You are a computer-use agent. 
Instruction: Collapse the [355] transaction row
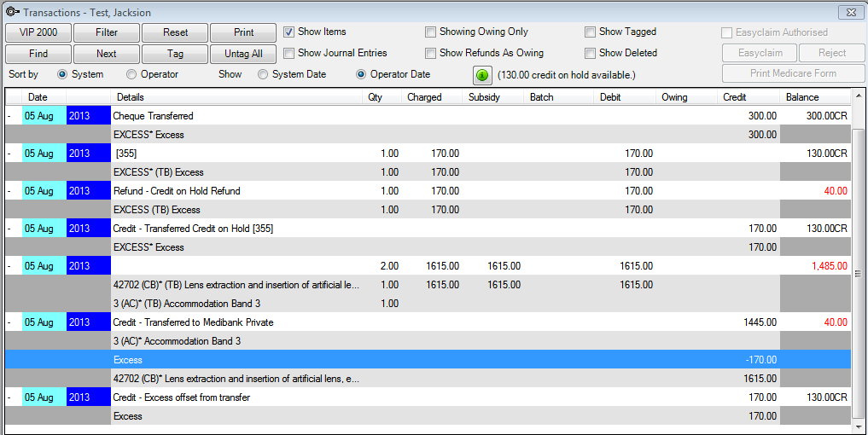coord(9,154)
